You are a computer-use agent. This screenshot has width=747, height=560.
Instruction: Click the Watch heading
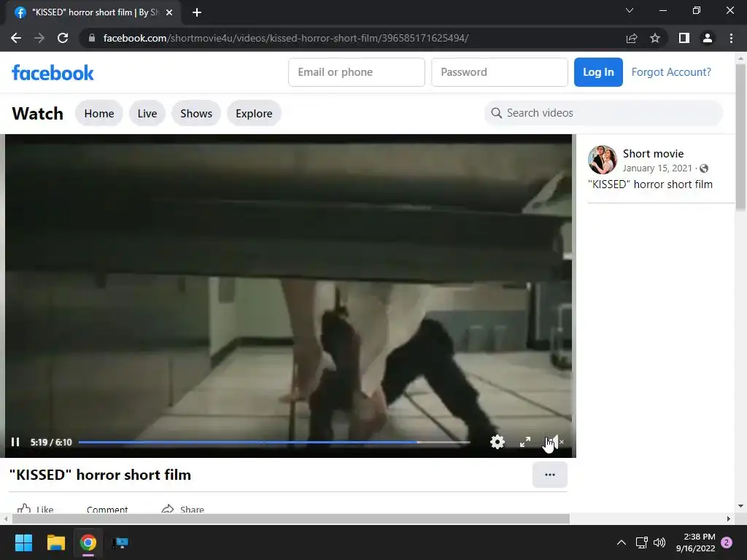[x=38, y=113]
